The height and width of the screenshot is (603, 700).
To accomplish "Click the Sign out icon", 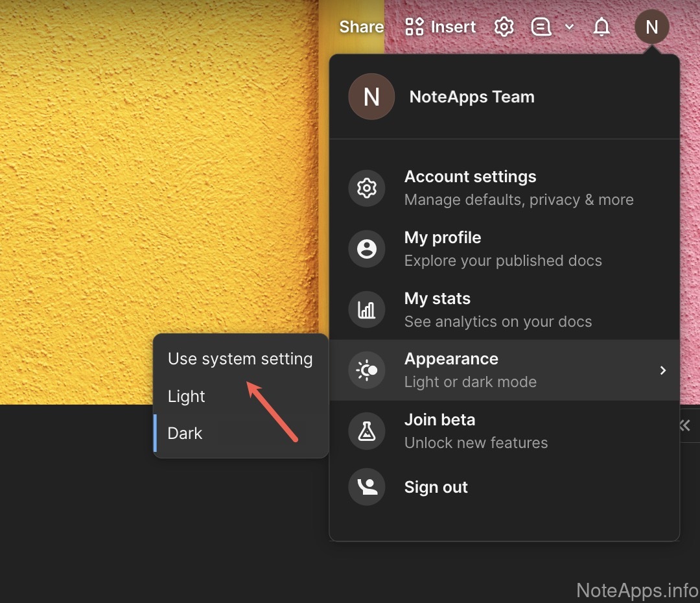I will coord(367,487).
